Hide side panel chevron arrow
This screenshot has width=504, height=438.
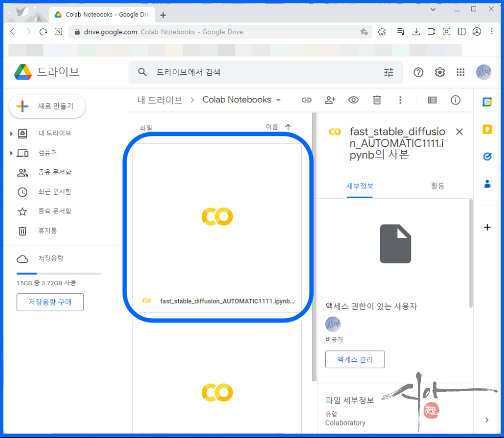487,420
